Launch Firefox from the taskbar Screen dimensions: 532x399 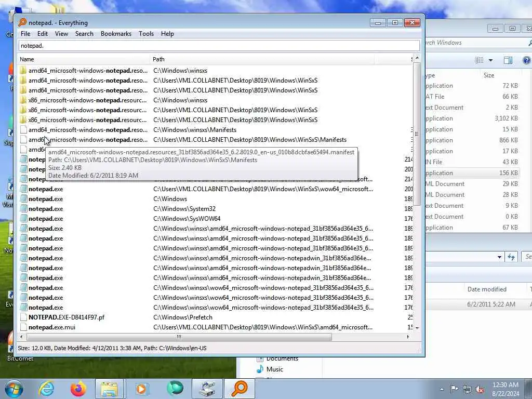coord(78,389)
